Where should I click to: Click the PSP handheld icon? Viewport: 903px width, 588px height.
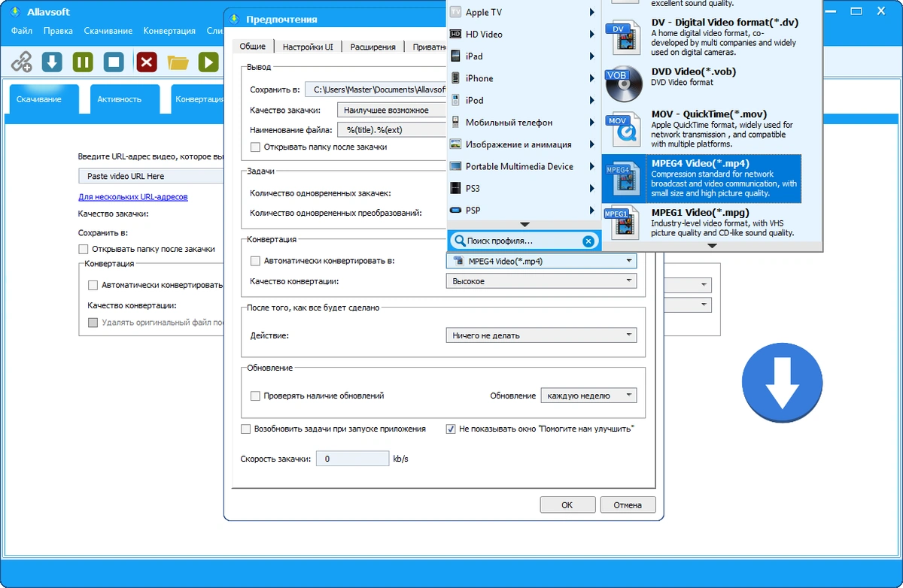click(455, 210)
